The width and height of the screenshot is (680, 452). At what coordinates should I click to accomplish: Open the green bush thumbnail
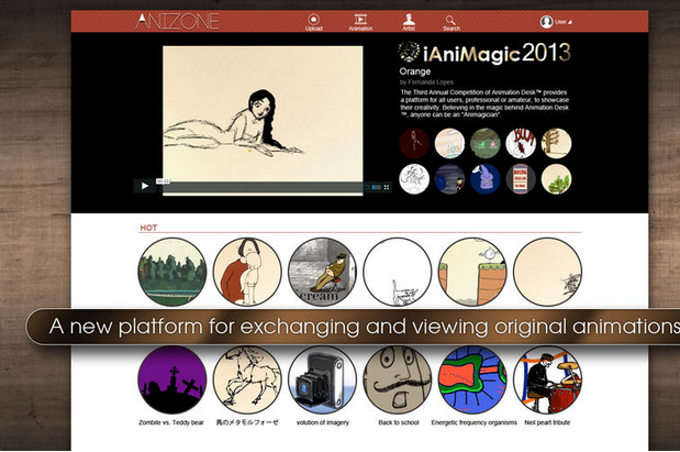556,179
